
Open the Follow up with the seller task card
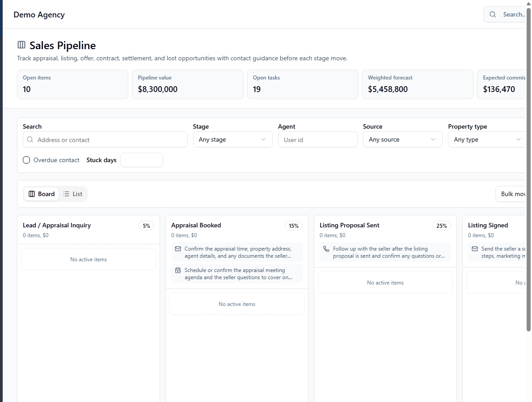pos(385,252)
